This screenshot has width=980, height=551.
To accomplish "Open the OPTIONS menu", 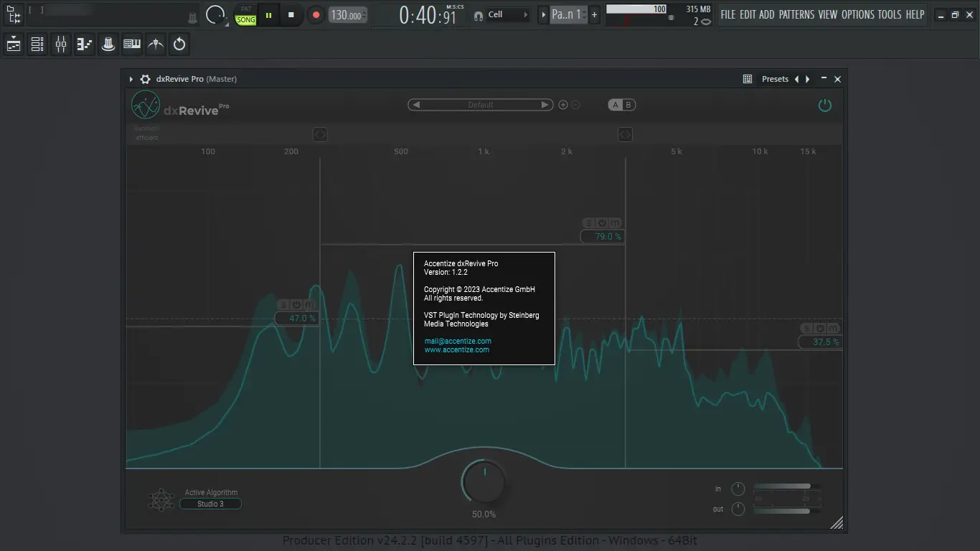I will [x=858, y=14].
